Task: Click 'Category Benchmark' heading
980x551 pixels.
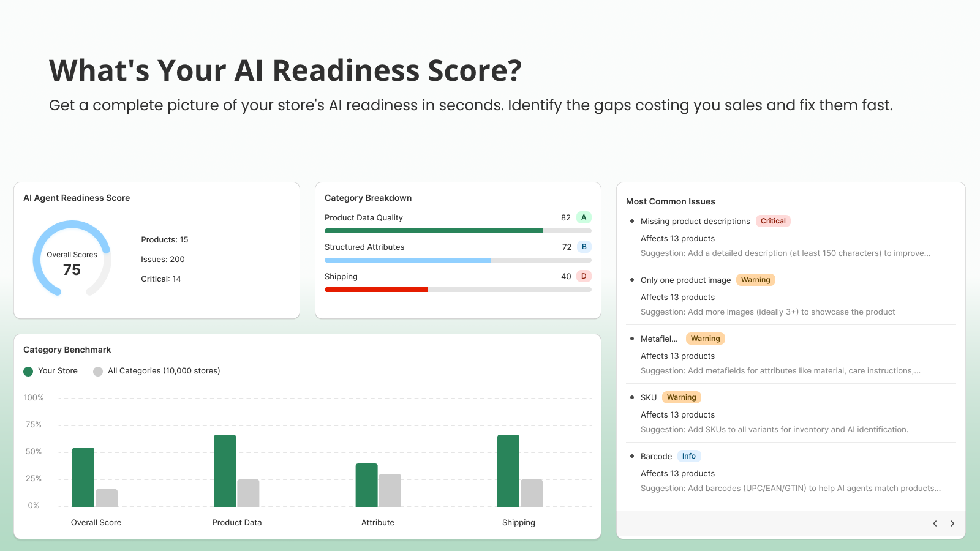Action: (x=67, y=350)
